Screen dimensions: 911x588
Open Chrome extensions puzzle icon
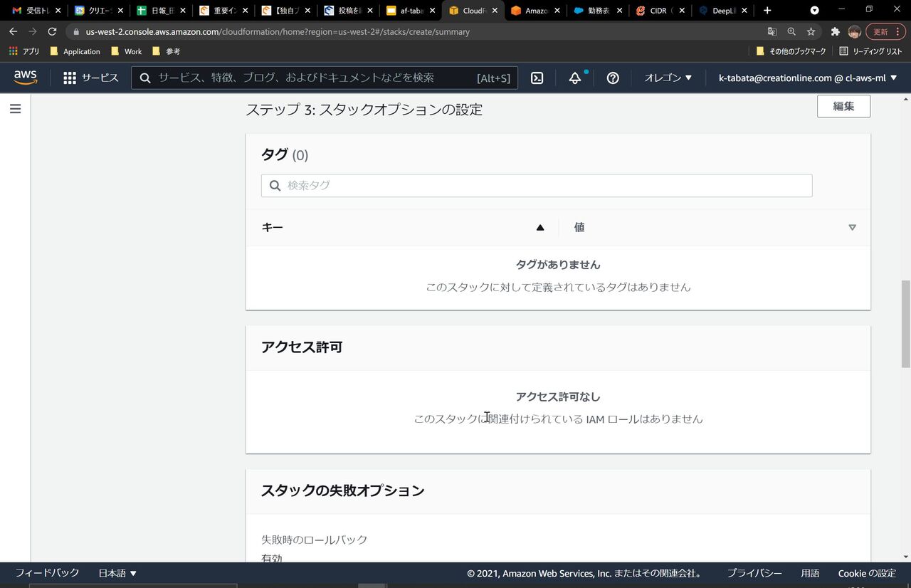click(x=835, y=32)
